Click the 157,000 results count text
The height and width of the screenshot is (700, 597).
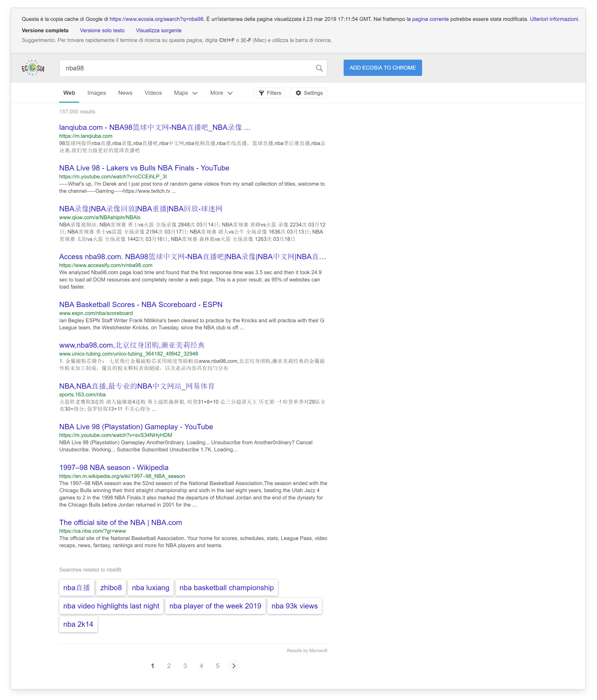click(77, 112)
